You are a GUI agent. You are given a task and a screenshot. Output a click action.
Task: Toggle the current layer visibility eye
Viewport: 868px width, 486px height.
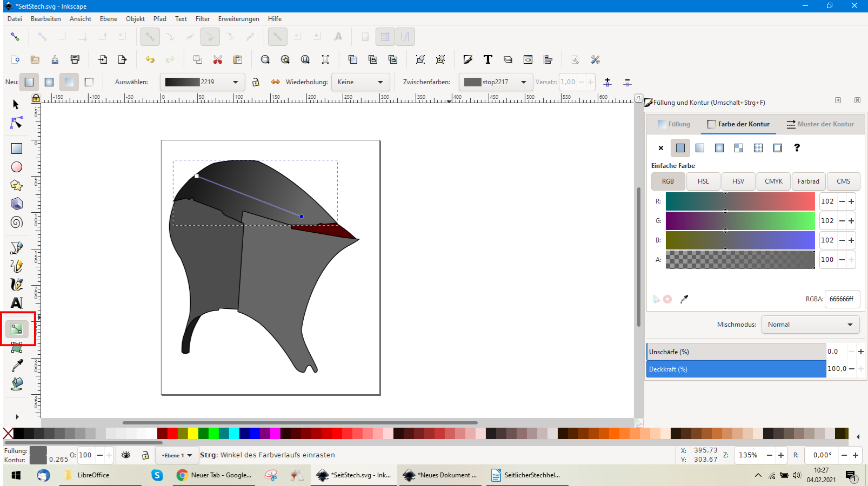[126, 455]
